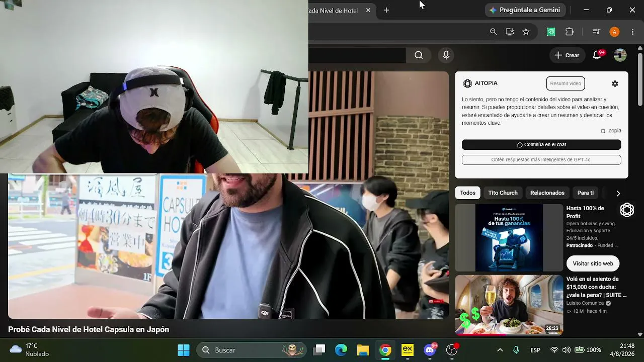
Task: Open the Windows Start menu
Action: point(184,350)
